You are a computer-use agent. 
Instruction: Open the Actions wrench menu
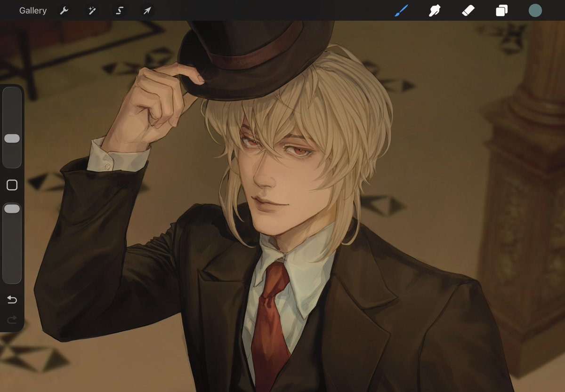tap(64, 10)
